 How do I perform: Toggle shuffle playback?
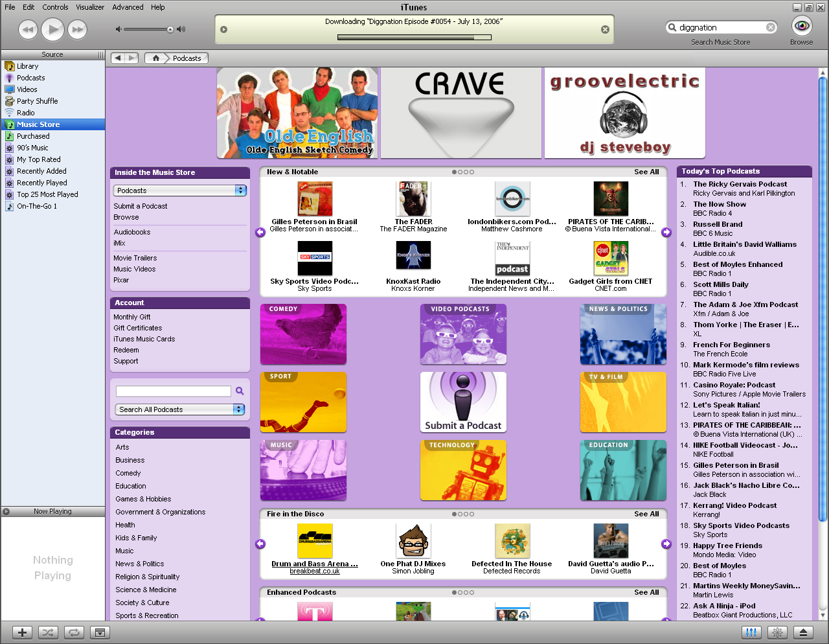point(48,632)
